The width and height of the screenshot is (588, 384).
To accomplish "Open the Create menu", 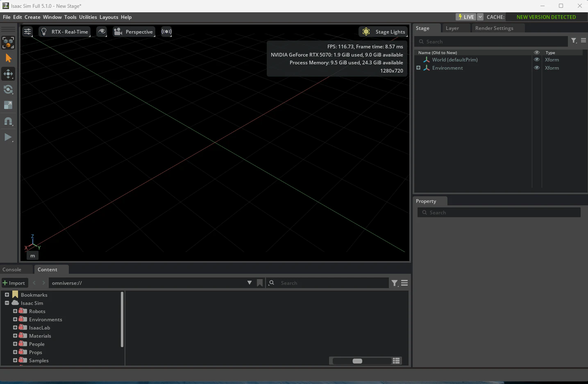I will [32, 17].
